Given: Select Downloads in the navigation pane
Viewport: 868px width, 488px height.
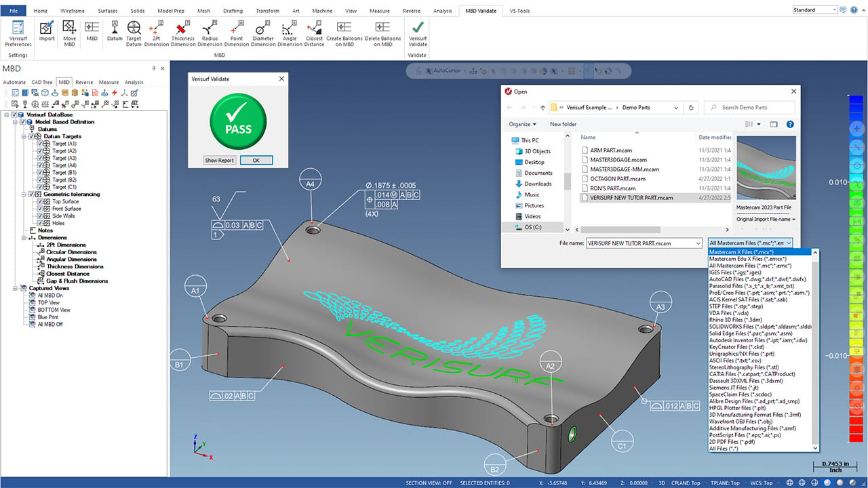Looking at the screenshot, I should pyautogui.click(x=538, y=184).
